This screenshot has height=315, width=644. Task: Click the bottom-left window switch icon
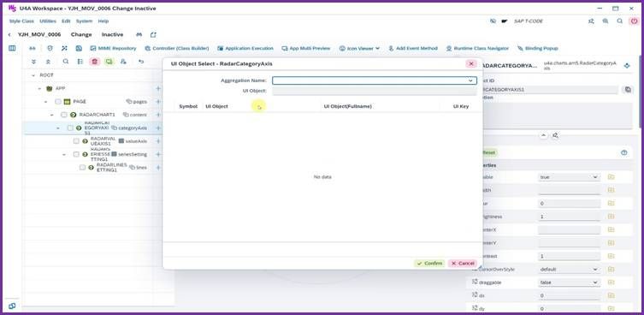click(x=12, y=306)
